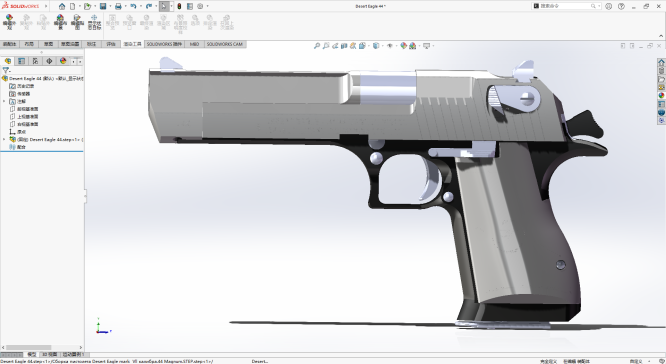Click the 自定义 status bar entry
Image resolution: width=666 pixels, height=364 pixels.
[x=636, y=361]
